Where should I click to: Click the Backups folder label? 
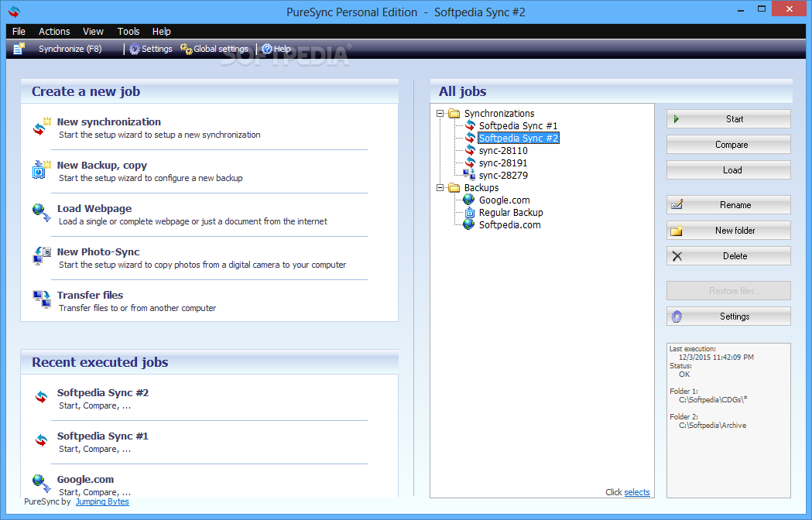click(x=481, y=187)
